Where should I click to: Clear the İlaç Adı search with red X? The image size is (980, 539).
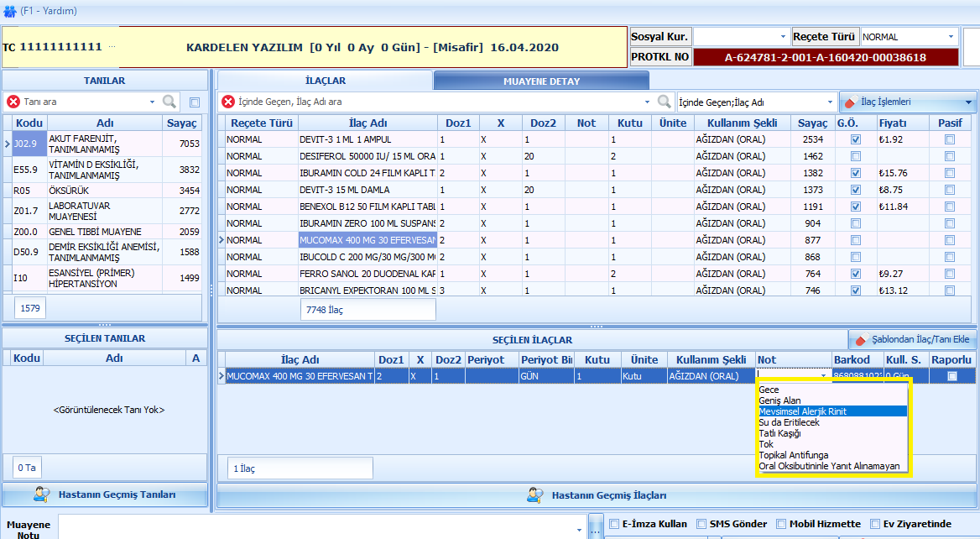coord(228,102)
